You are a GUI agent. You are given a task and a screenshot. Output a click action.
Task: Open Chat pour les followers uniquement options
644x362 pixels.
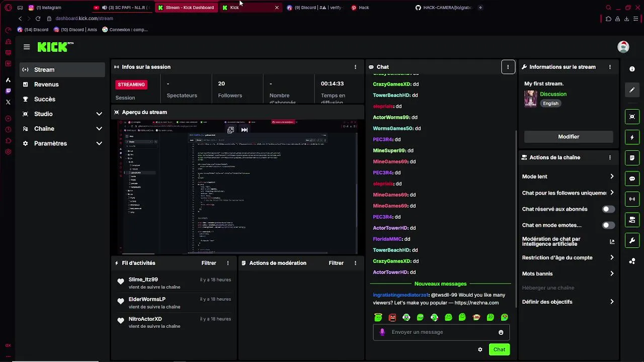(568, 193)
